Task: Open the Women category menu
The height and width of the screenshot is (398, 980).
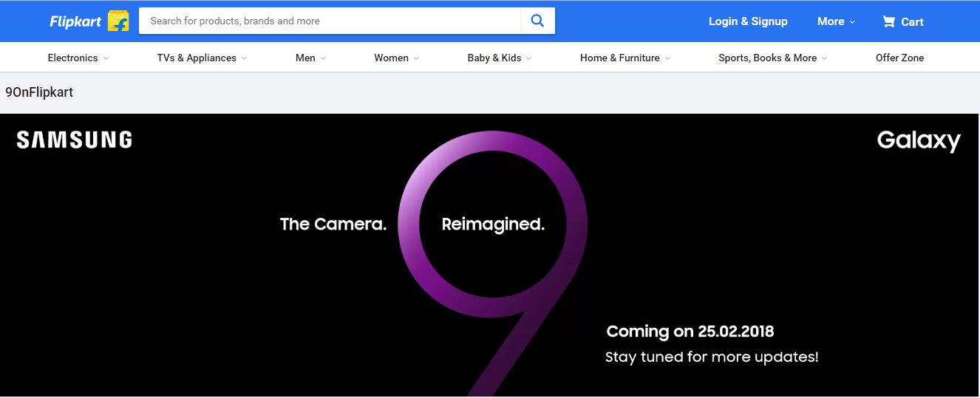Action: pyautogui.click(x=391, y=58)
